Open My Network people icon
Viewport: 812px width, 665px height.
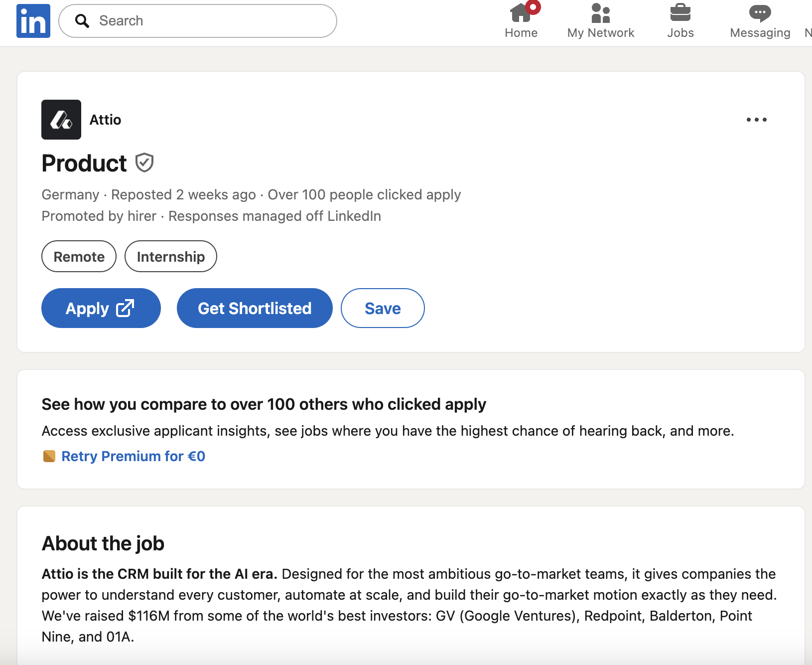600,14
